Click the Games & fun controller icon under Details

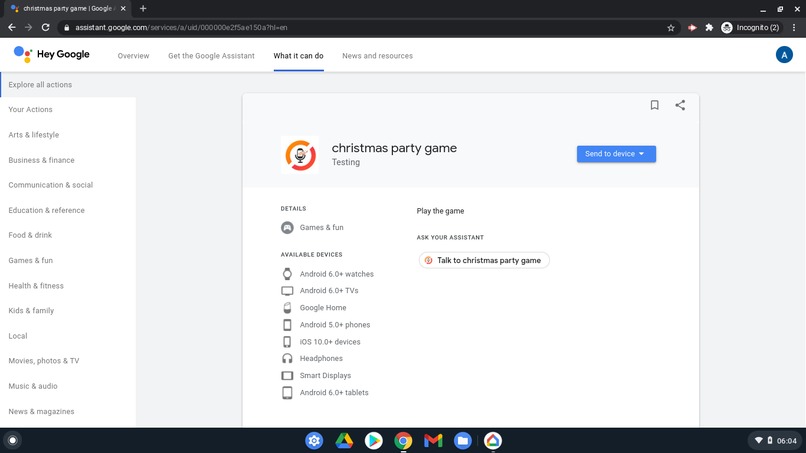[287, 227]
